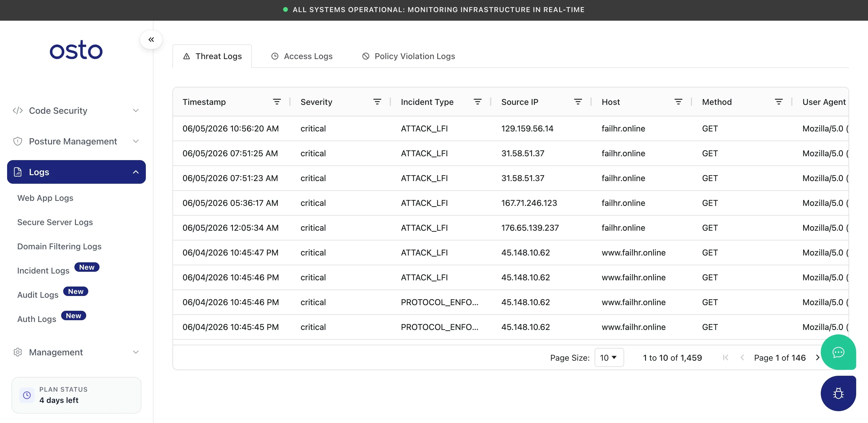Image resolution: width=868 pixels, height=423 pixels.
Task: Open Web App Logs
Action: [45, 198]
